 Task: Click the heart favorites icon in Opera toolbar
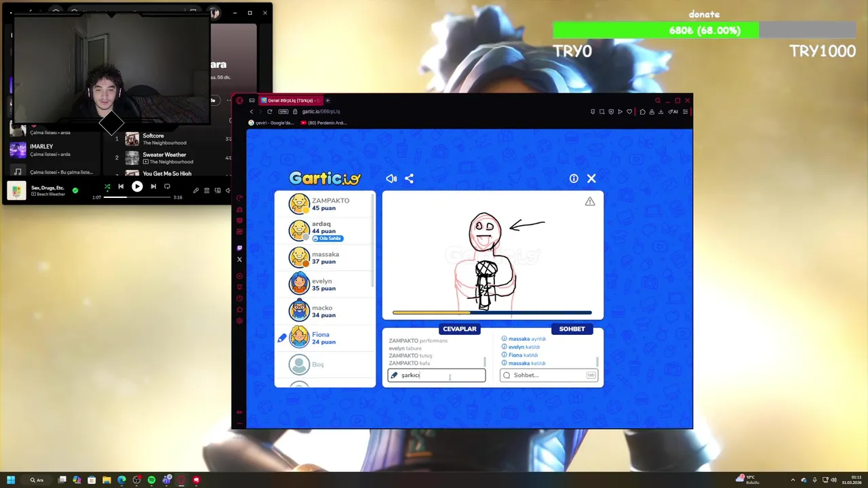click(x=629, y=111)
